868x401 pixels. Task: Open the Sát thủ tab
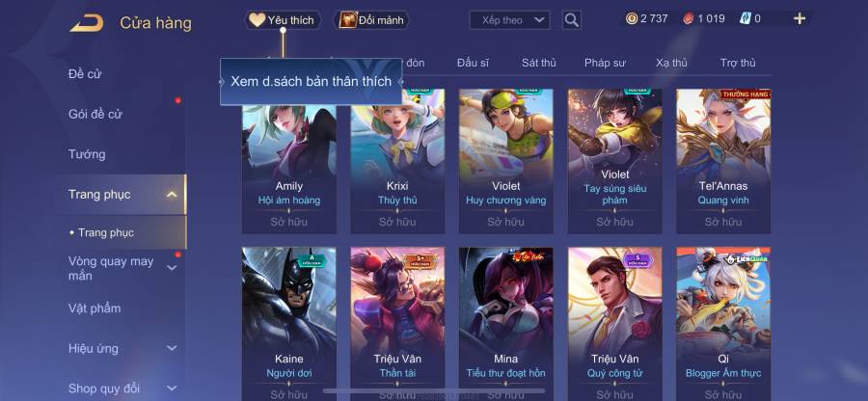click(x=538, y=63)
